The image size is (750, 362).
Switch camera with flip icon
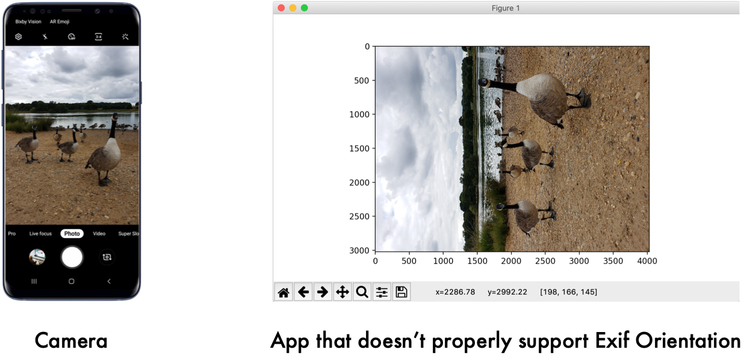pos(107,257)
